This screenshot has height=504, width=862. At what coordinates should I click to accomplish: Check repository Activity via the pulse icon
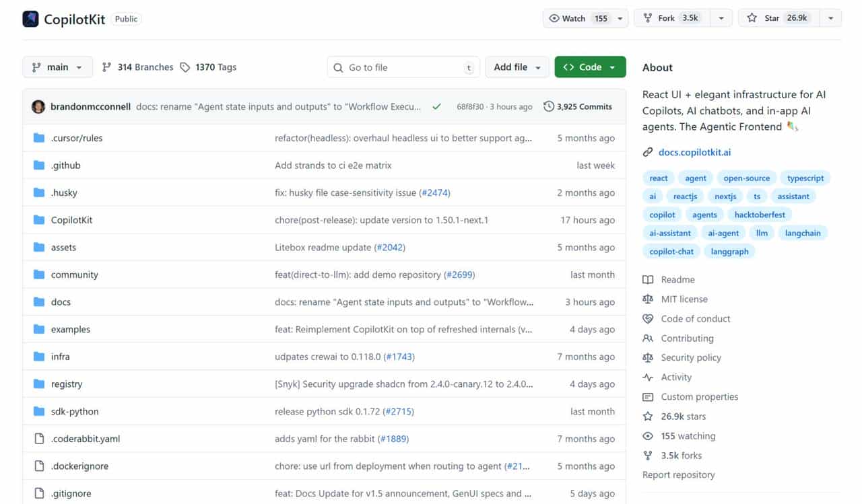(648, 377)
